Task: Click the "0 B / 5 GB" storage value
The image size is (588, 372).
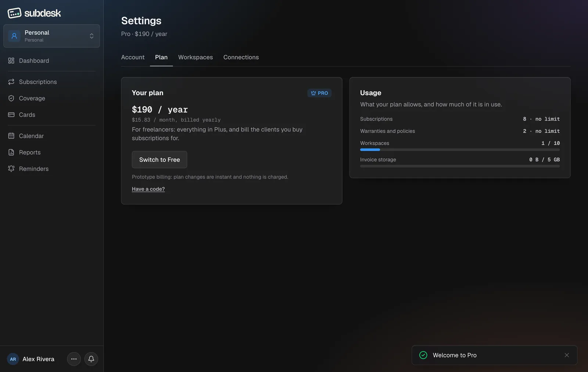Action: [544, 160]
